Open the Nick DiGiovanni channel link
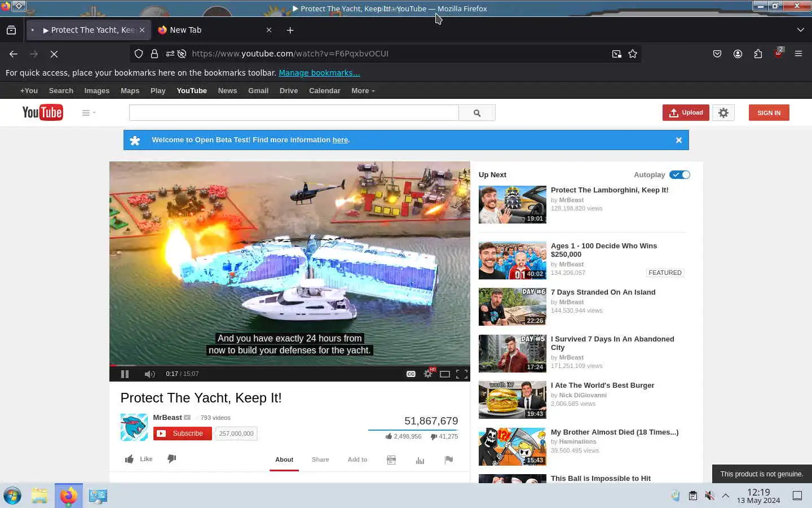This screenshot has width=812, height=508. 582,395
